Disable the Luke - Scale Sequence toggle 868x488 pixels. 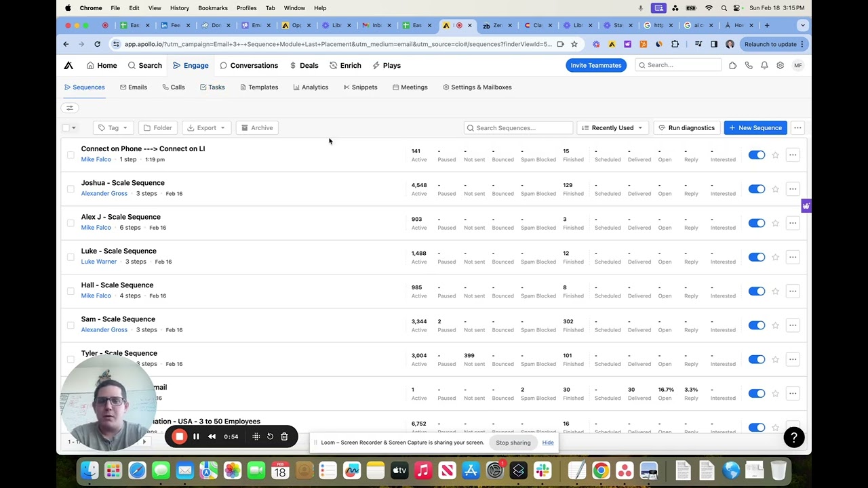[x=757, y=257]
